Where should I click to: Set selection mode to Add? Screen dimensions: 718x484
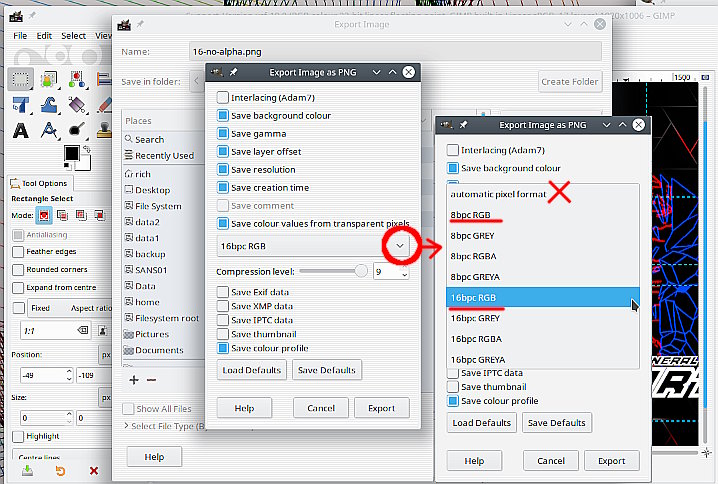(x=62, y=215)
